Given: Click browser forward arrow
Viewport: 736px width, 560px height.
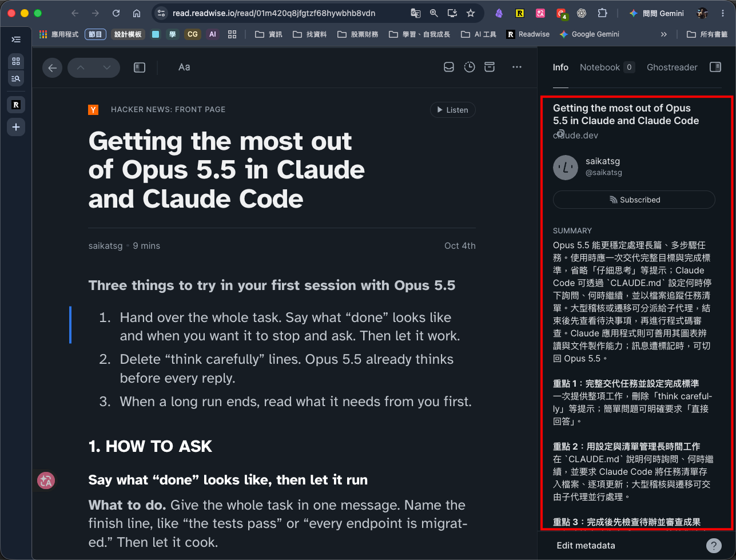Looking at the screenshot, I should tap(96, 13).
